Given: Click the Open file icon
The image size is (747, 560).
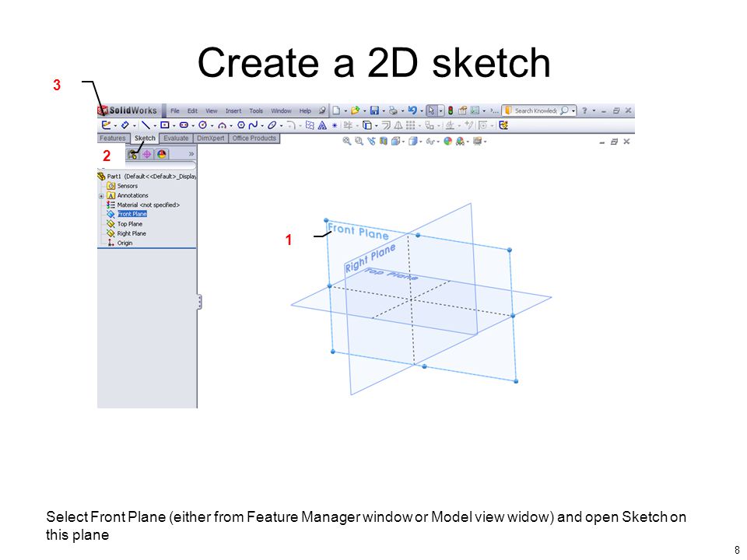Looking at the screenshot, I should click(356, 110).
